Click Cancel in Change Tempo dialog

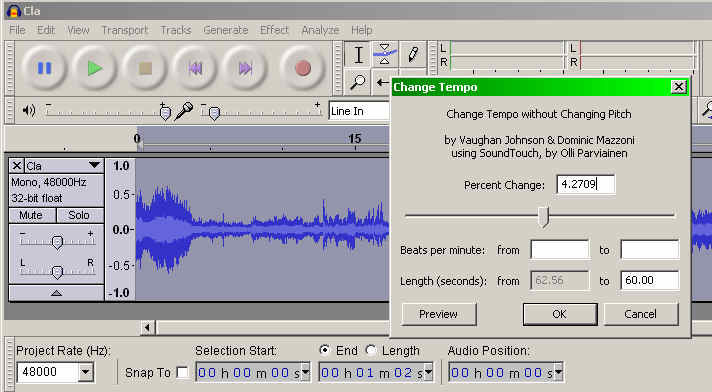coord(641,314)
